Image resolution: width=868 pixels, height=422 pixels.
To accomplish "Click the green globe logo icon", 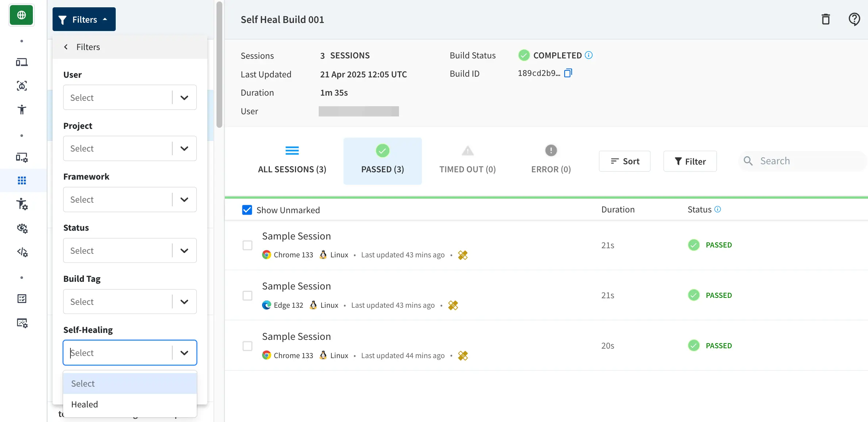I will click(22, 15).
